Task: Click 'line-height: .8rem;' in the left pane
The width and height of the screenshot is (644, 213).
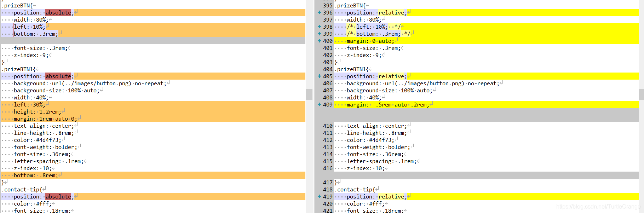Action: click(44, 133)
